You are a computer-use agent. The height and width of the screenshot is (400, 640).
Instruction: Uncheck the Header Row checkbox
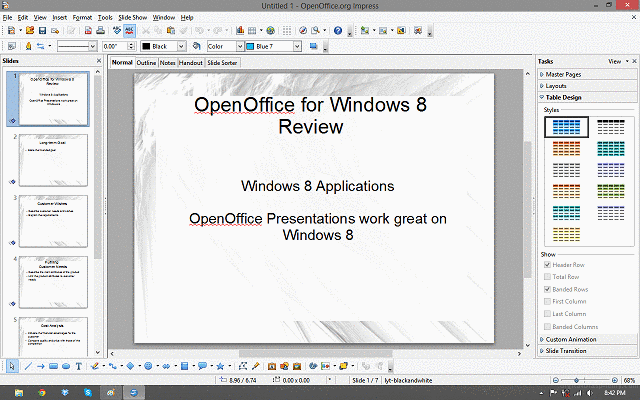pyautogui.click(x=547, y=264)
